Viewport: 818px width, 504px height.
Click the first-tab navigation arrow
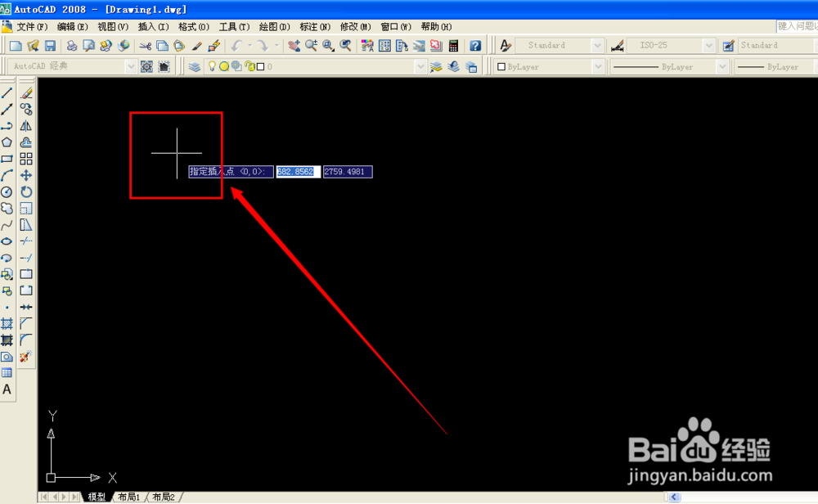coord(44,497)
